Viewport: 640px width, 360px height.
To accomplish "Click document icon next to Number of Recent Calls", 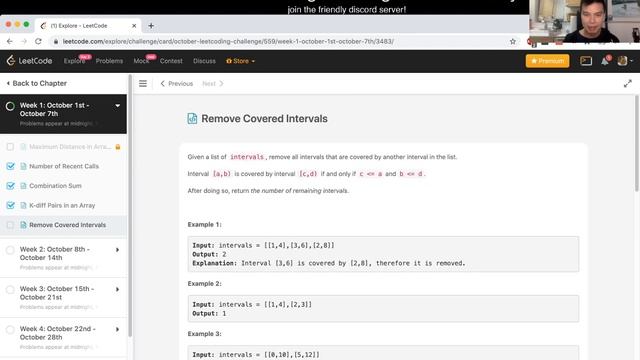I will point(23,166).
